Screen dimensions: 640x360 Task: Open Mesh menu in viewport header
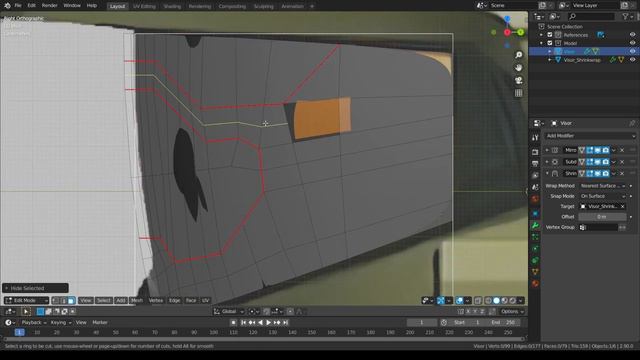[137, 300]
